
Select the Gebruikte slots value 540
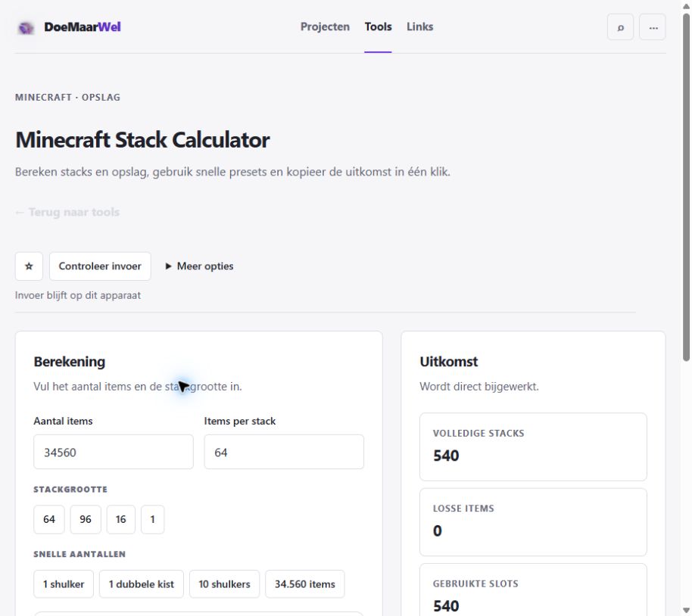tap(446, 606)
